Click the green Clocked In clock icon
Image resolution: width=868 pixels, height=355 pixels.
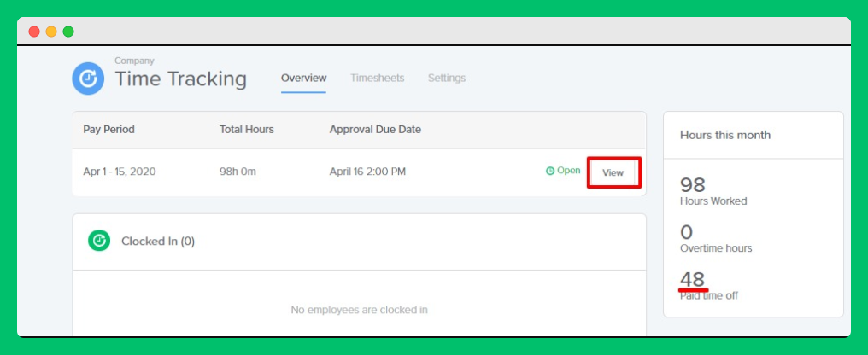pyautogui.click(x=99, y=241)
